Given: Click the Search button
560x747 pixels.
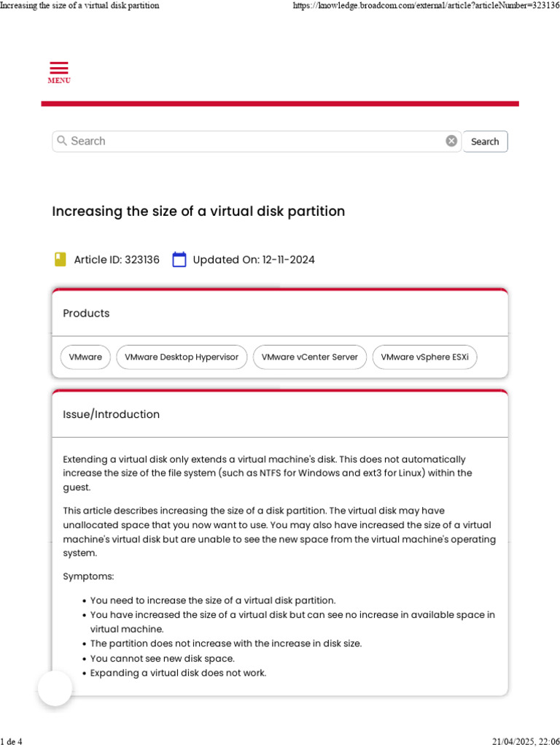Looking at the screenshot, I should pos(485,142).
